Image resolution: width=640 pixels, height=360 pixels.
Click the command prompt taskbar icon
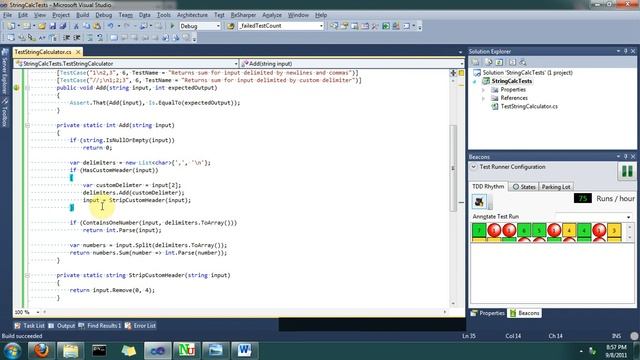click(99, 350)
